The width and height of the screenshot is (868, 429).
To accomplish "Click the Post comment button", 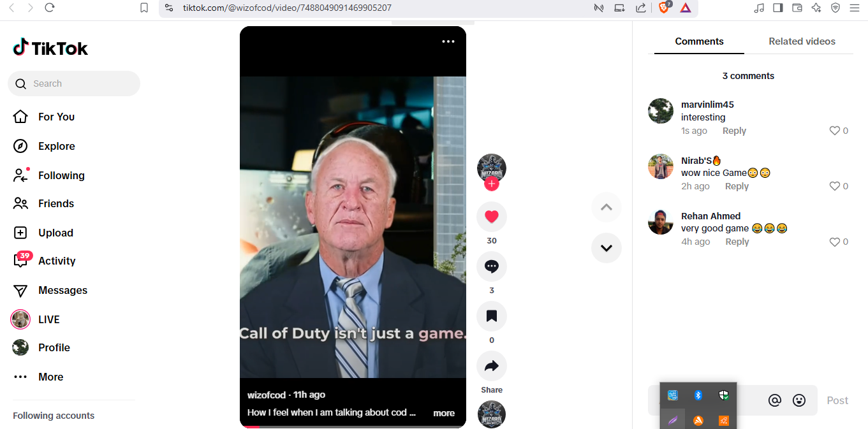I will click(837, 400).
